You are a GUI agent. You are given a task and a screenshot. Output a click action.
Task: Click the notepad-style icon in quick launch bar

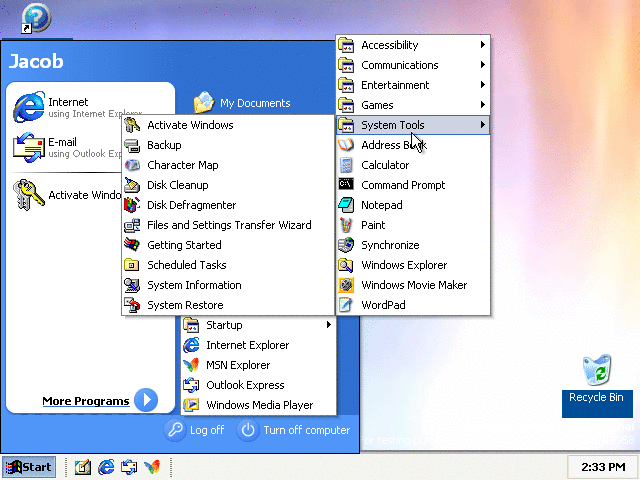pyautogui.click(x=83, y=467)
